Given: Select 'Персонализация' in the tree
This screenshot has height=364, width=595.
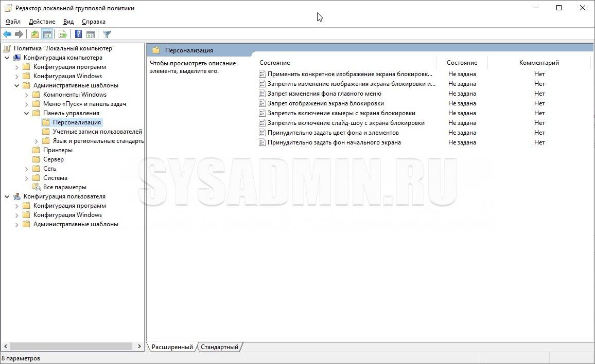Looking at the screenshot, I should (77, 122).
